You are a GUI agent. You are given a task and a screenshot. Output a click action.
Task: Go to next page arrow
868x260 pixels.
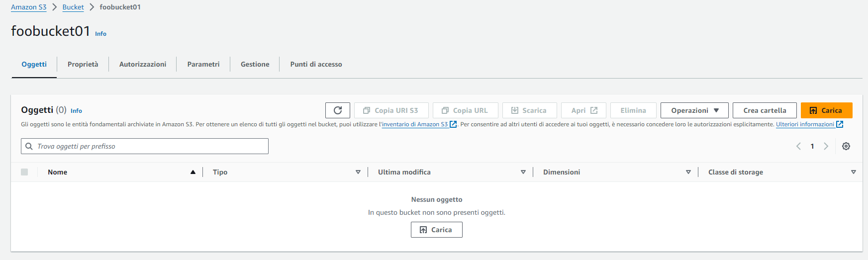pos(826,146)
